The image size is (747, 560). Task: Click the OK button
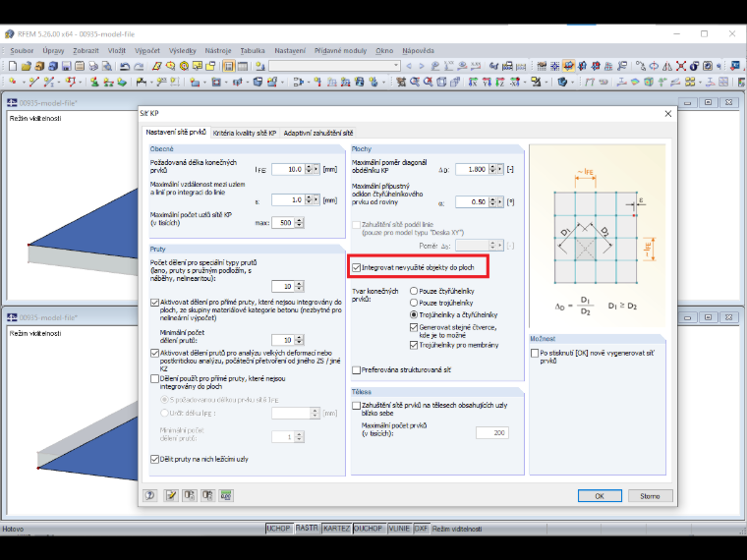click(x=600, y=496)
